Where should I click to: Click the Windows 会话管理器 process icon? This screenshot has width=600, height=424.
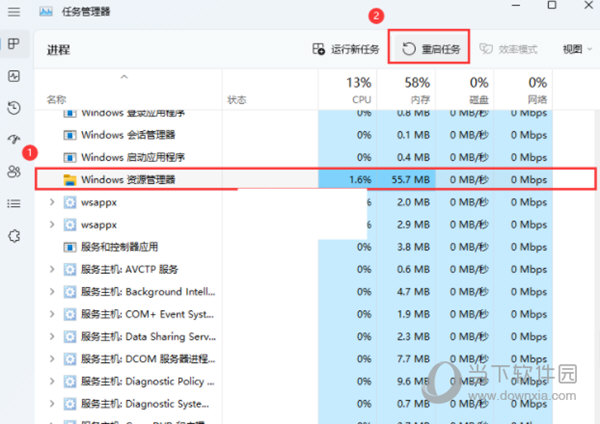(70, 135)
